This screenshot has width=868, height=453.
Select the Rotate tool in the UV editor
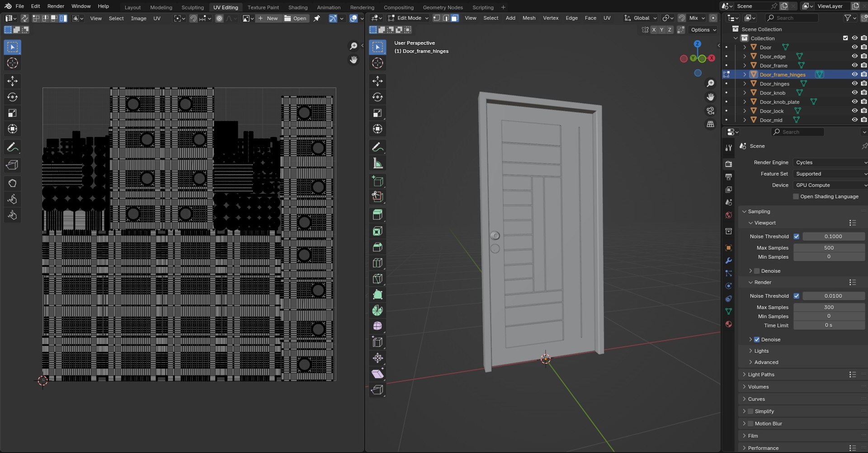[12, 97]
